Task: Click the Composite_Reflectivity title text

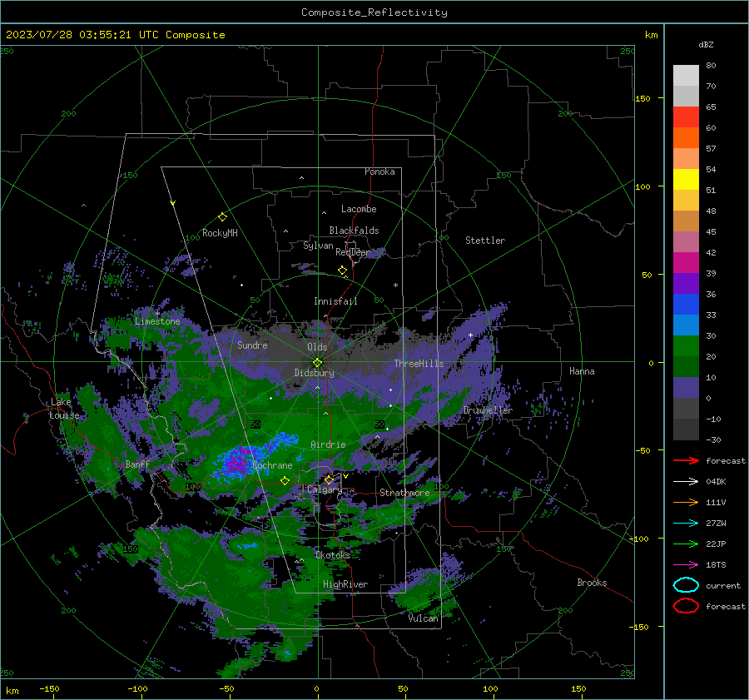Action: coord(374,12)
